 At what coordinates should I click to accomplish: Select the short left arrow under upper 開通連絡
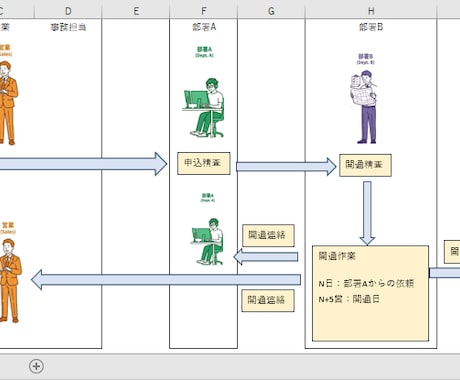coord(266,257)
